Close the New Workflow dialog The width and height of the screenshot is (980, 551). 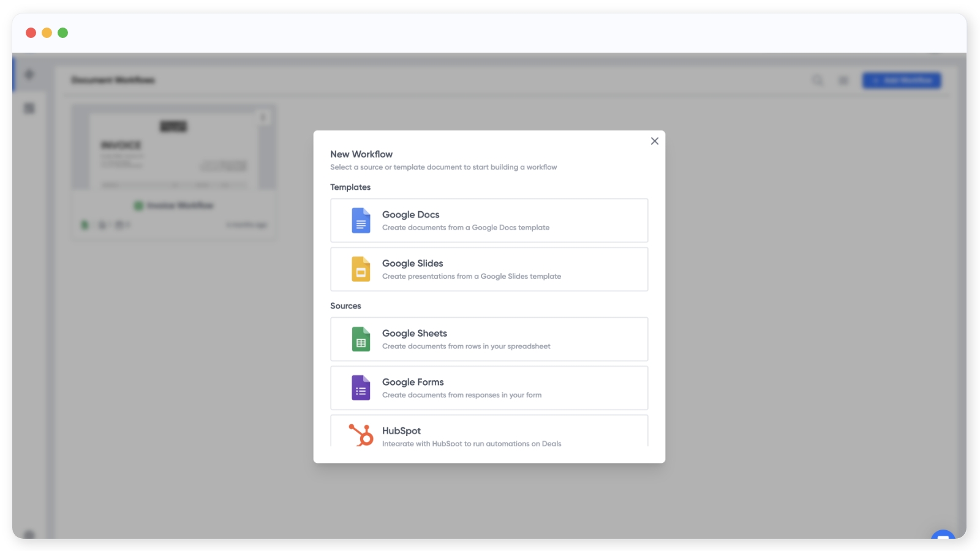[654, 141]
